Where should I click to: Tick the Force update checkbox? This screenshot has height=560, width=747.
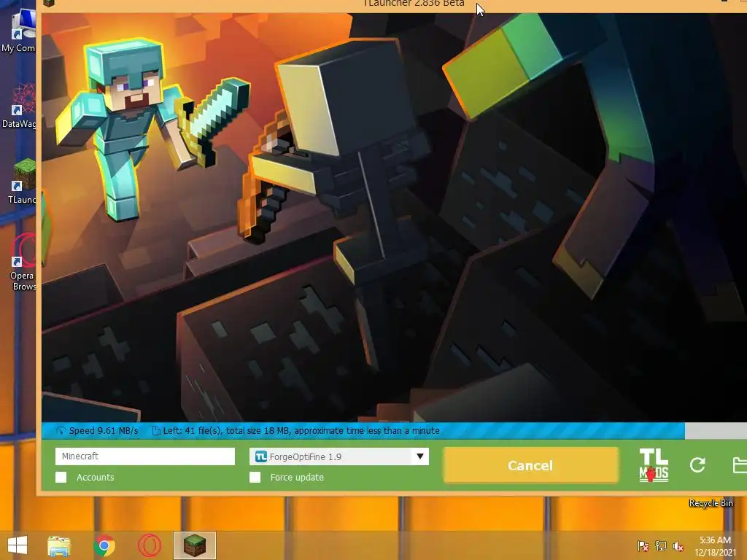pos(255,477)
